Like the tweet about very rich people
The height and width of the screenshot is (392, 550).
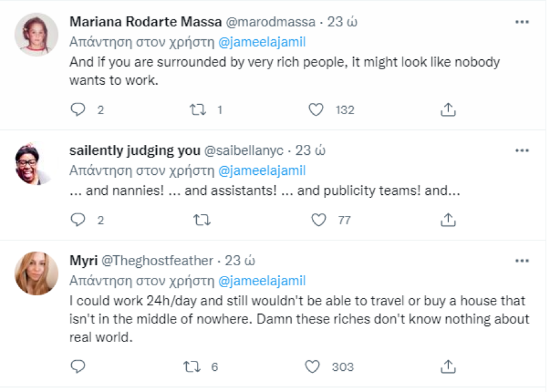tap(317, 110)
